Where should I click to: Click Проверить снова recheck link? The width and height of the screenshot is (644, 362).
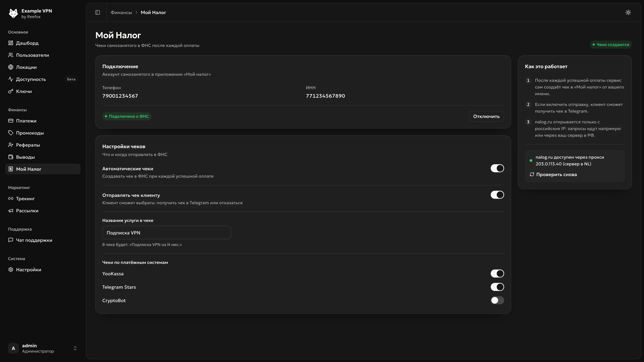(x=553, y=175)
